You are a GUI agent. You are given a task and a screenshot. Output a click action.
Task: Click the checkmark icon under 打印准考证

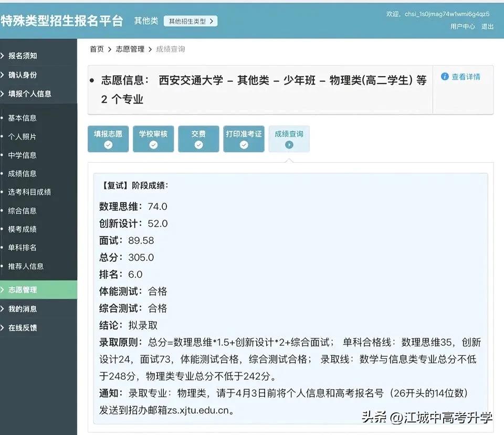244,145
